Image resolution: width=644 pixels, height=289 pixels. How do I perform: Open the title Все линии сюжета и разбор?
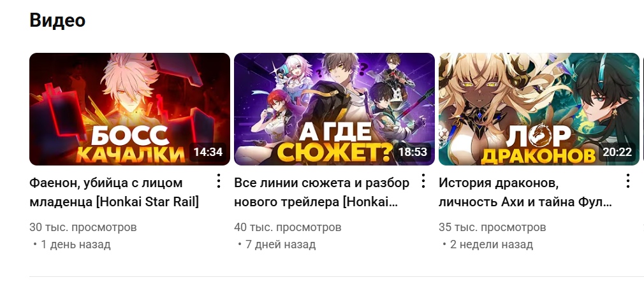pos(321,192)
